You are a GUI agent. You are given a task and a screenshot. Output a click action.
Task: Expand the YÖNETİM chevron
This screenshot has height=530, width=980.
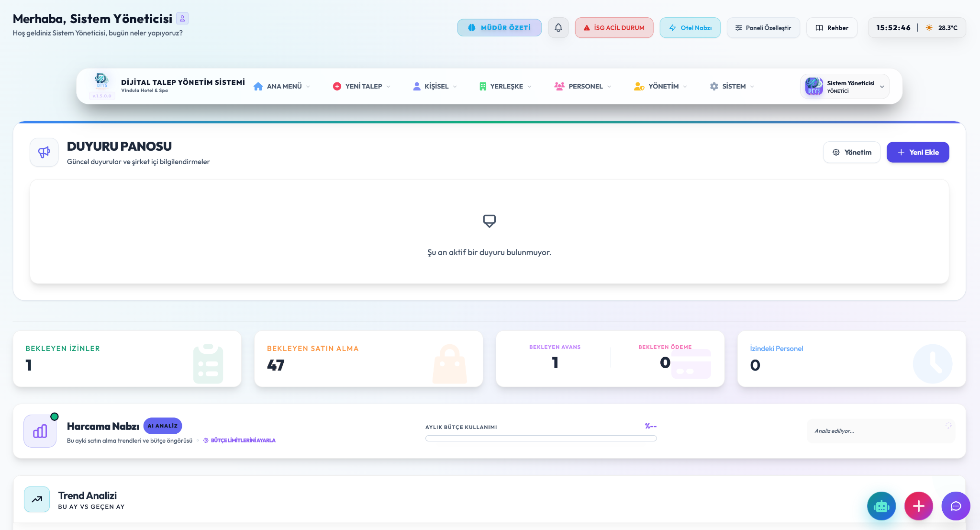point(685,87)
